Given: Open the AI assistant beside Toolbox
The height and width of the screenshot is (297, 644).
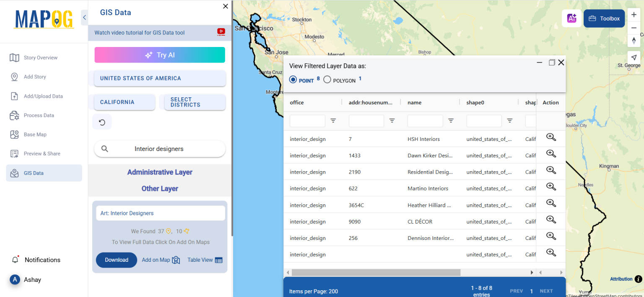Looking at the screenshot, I should [571, 18].
